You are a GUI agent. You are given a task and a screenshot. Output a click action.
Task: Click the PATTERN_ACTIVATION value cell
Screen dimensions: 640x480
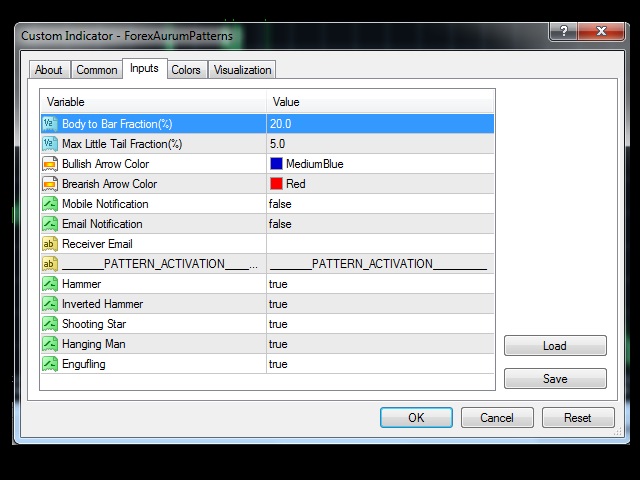point(380,264)
